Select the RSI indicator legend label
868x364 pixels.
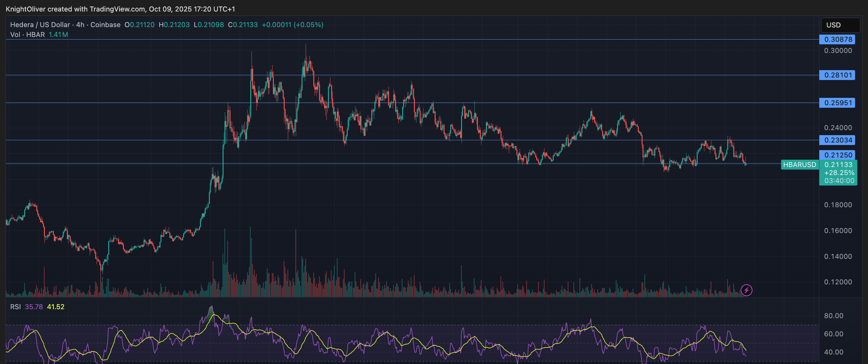click(x=15, y=307)
